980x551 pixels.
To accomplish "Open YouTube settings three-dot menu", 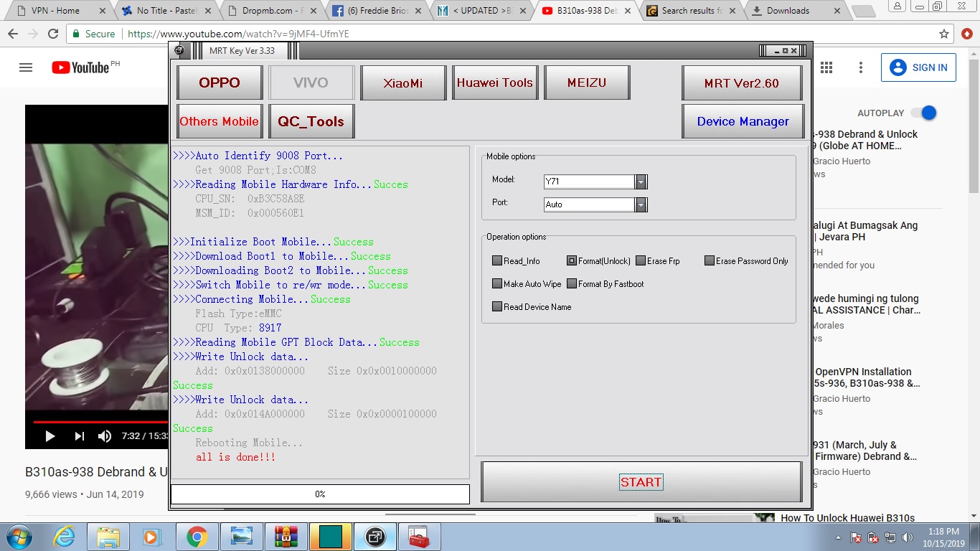I will tap(861, 67).
